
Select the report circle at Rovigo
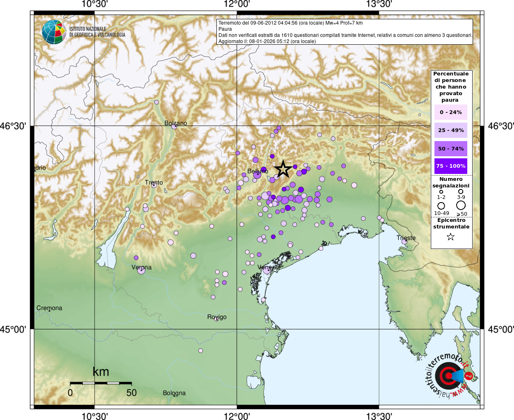point(216,319)
